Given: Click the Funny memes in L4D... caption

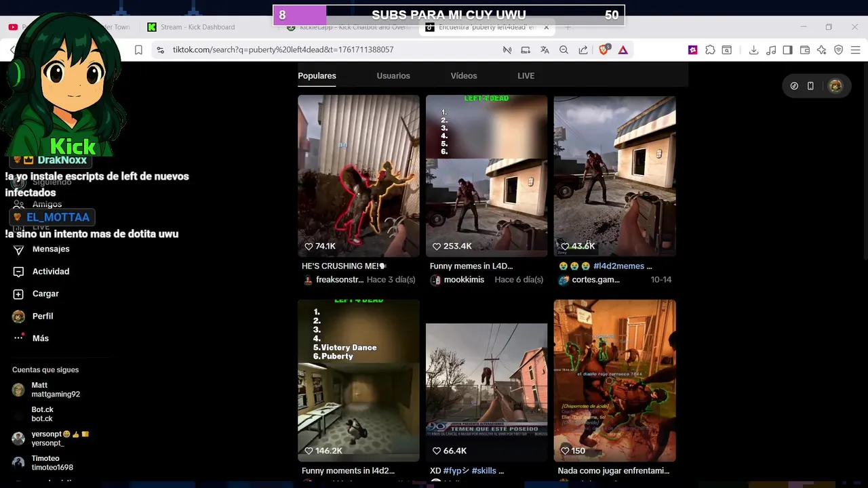Looking at the screenshot, I should tap(471, 266).
